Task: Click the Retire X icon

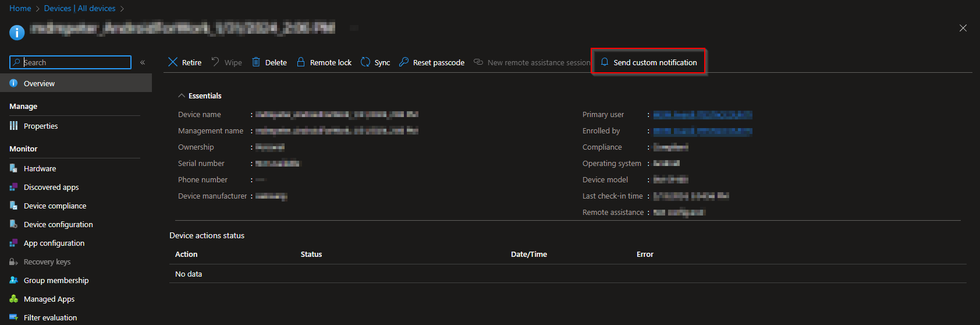Action: [x=173, y=62]
